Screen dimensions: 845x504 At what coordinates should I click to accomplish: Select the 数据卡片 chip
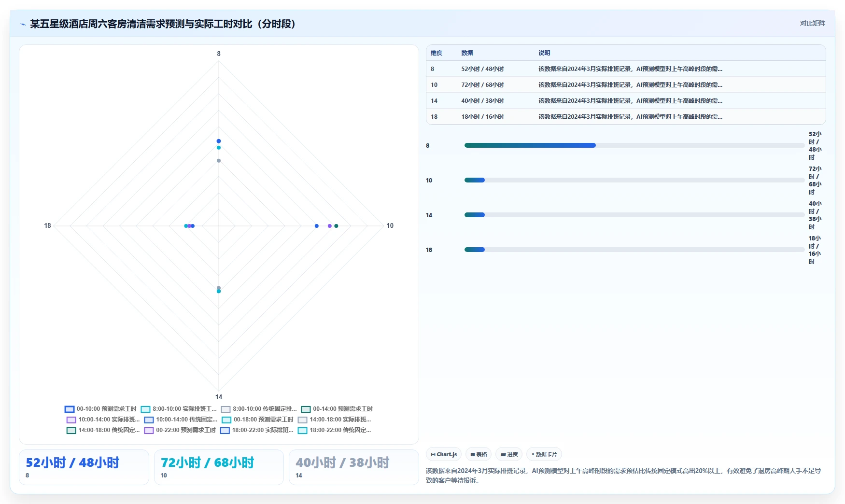tap(544, 454)
